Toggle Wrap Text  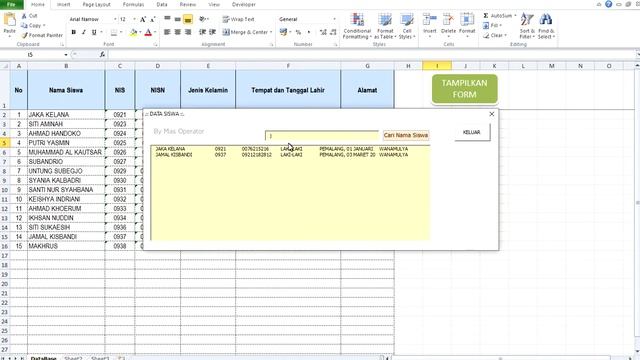(x=238, y=19)
